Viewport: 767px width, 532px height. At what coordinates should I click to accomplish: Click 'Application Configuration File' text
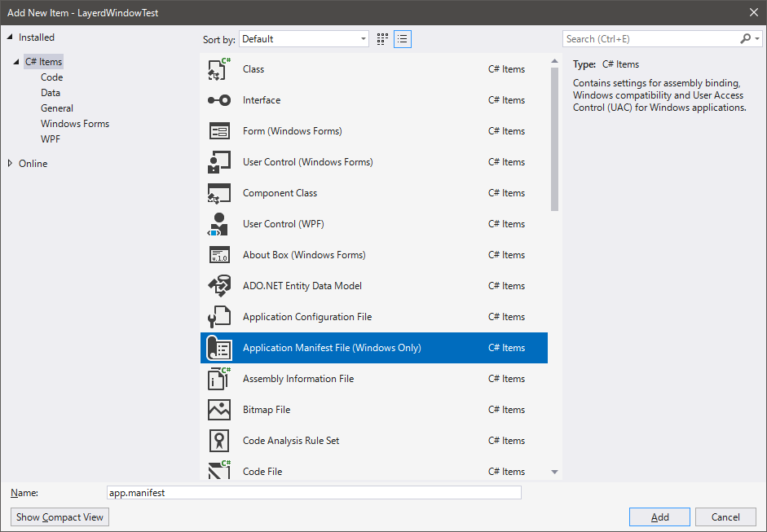307,317
